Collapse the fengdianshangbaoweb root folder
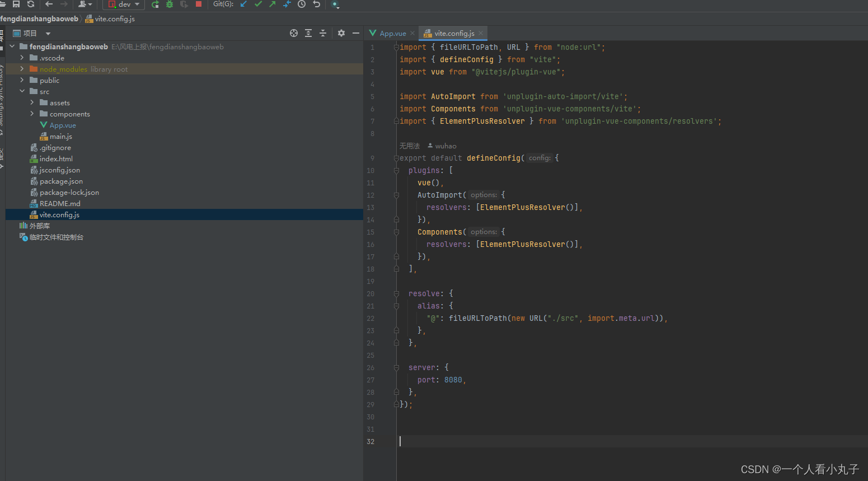868x481 pixels. 12,46
